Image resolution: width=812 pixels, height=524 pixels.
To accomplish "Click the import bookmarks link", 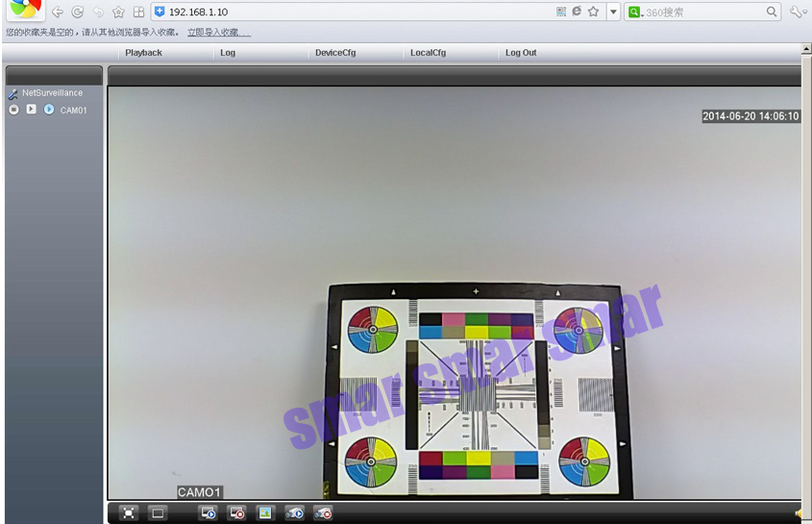I will (218, 33).
